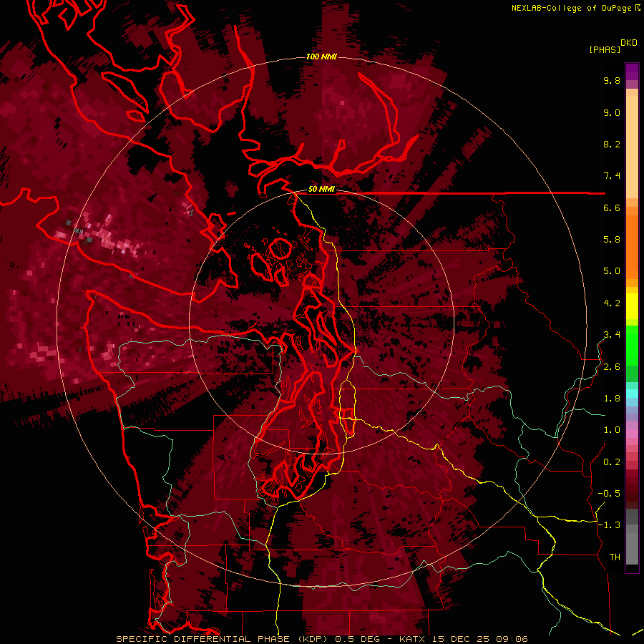Click the pink segment of color bar
Image resolution: width=644 pixels, height=644 pixels.
(632, 434)
